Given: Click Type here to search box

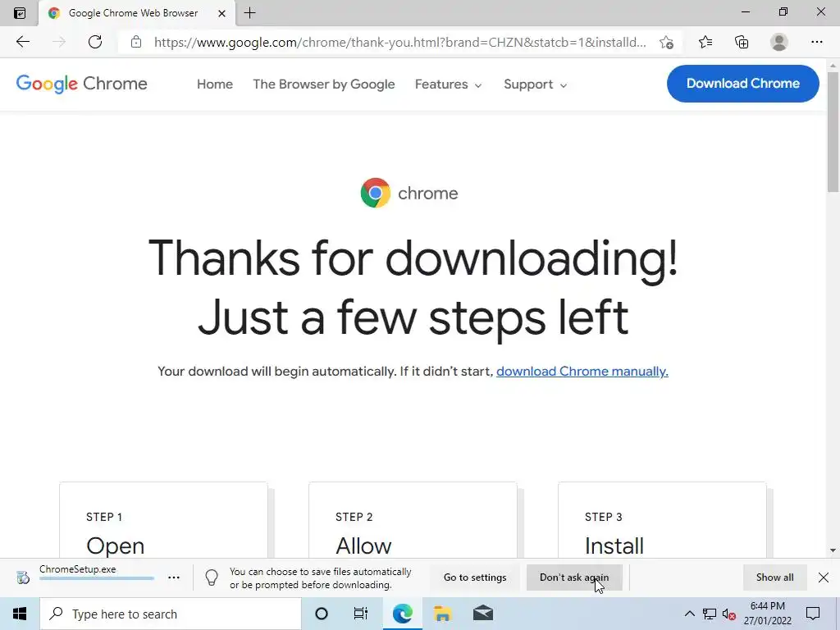Looking at the screenshot, I should point(171,614).
